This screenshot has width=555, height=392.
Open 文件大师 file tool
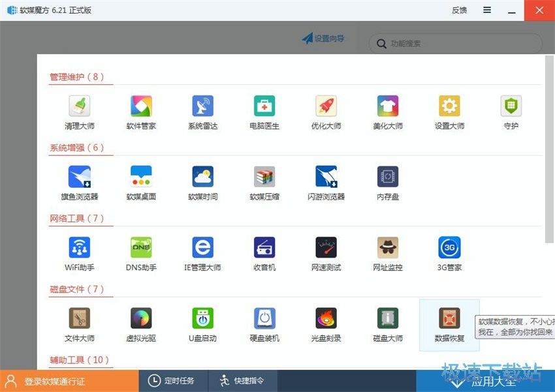80,324
